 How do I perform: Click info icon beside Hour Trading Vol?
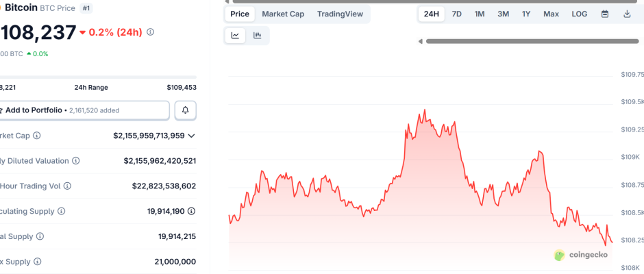click(67, 186)
